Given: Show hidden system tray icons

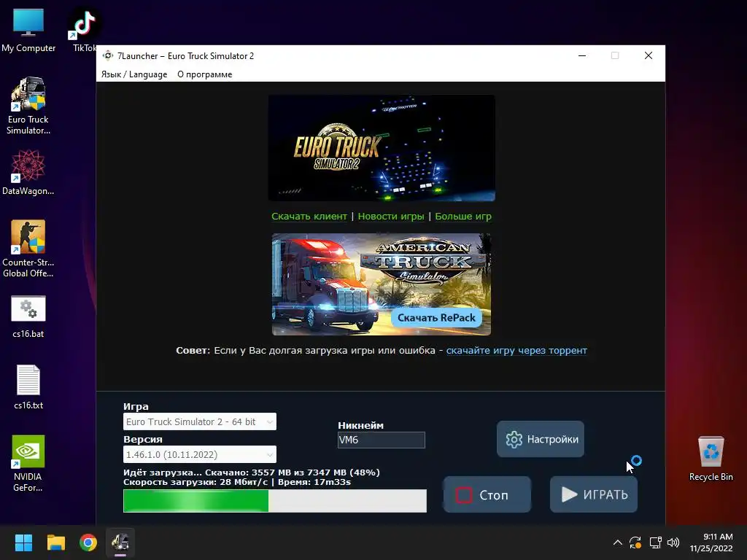Looking at the screenshot, I should coord(617,542).
